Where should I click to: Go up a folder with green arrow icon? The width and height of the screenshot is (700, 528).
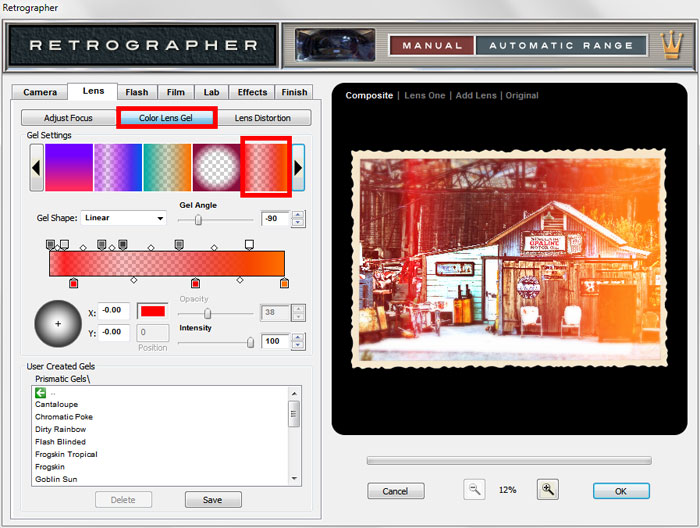point(40,393)
